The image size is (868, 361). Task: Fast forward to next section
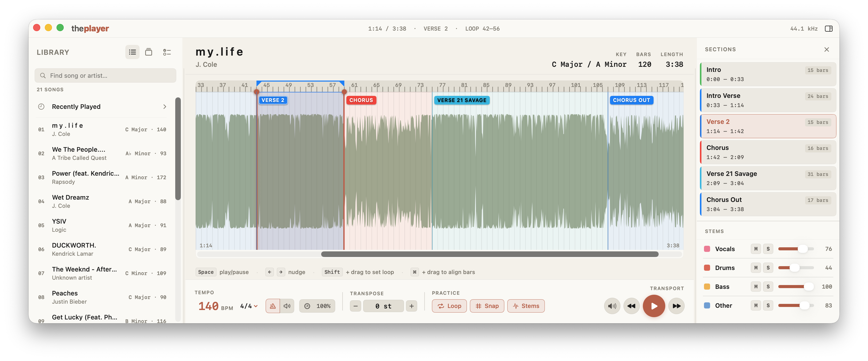(676, 306)
